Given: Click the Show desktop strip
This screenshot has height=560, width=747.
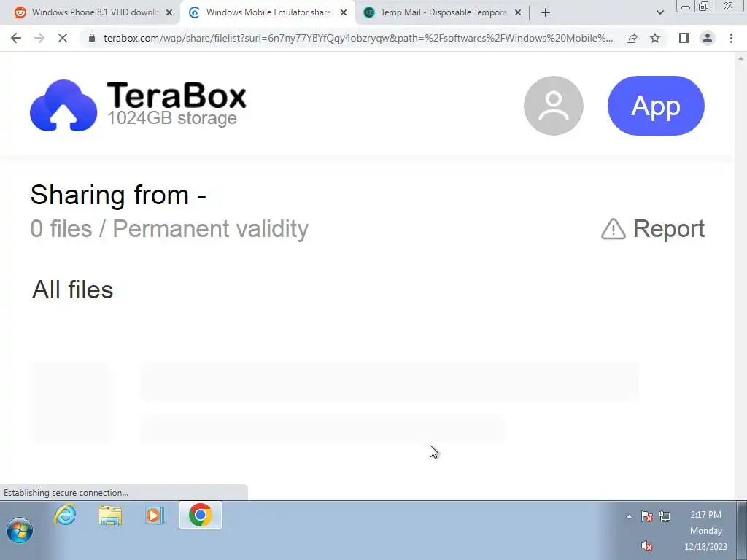Looking at the screenshot, I should click(742, 530).
